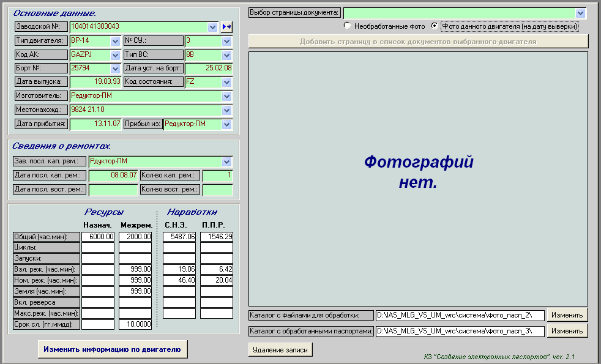601x364 pixels.
Task: Click Изменить информацию по двигателю button
Action: pos(113,349)
